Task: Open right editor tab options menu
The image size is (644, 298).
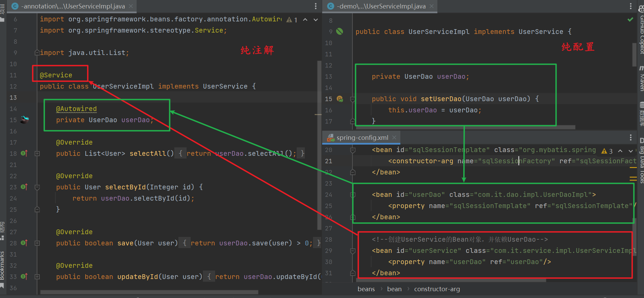Action: pos(631,6)
